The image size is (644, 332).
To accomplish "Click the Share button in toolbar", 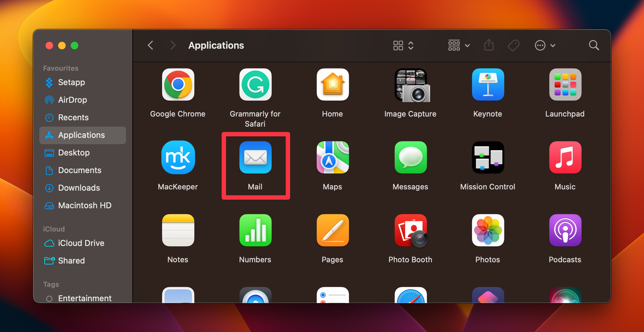I will coord(488,45).
